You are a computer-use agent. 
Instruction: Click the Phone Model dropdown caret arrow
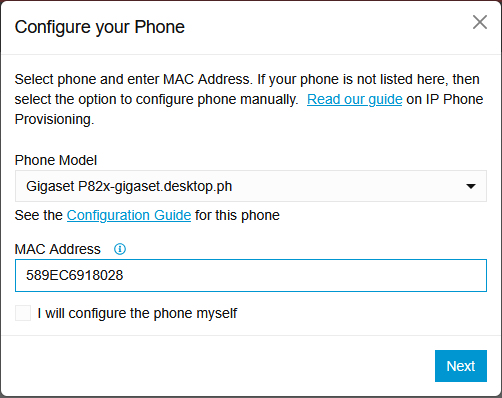click(x=471, y=186)
